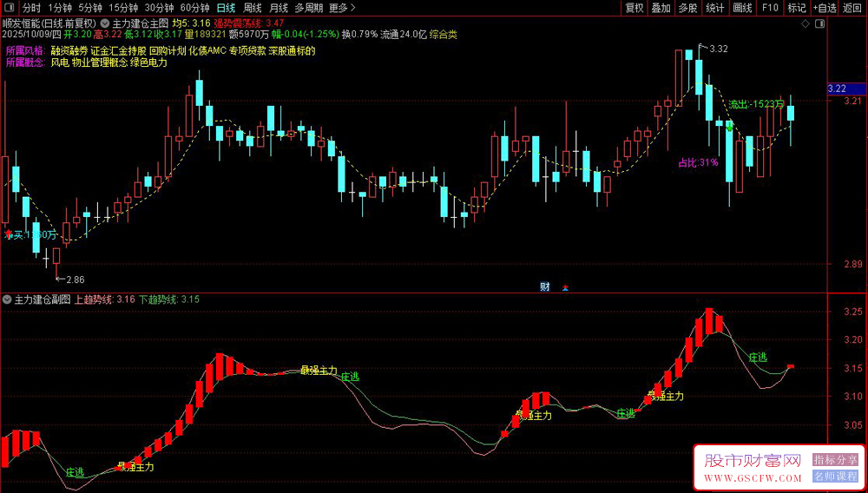The width and height of the screenshot is (868, 493).
Task: Click the green outflow arrow marker
Action: [x=730, y=126]
